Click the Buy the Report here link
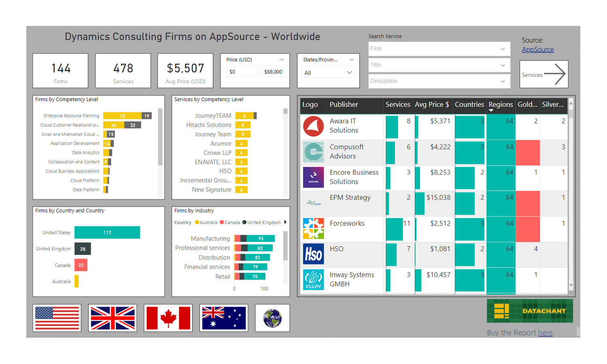 coord(545,332)
